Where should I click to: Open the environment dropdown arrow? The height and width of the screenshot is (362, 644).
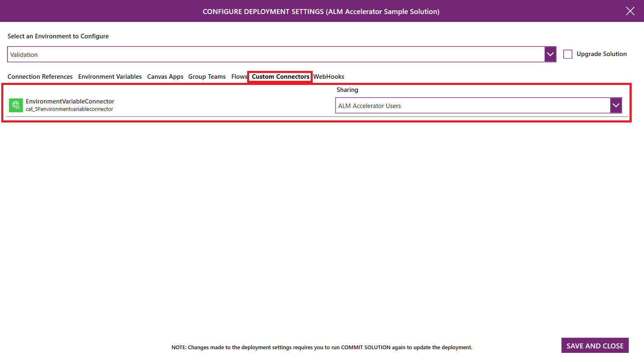(550, 54)
